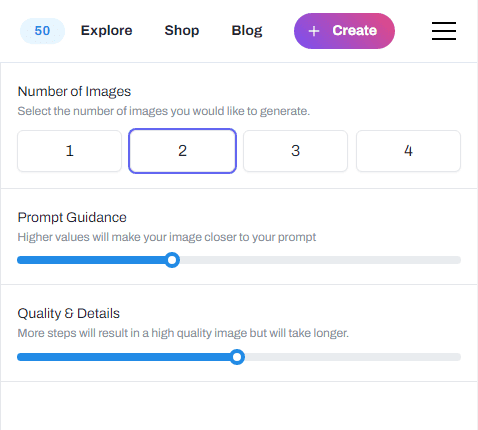Viewport: 478px width, 430px height.
Task: Open the hamburger menu icon
Action: coord(444,31)
